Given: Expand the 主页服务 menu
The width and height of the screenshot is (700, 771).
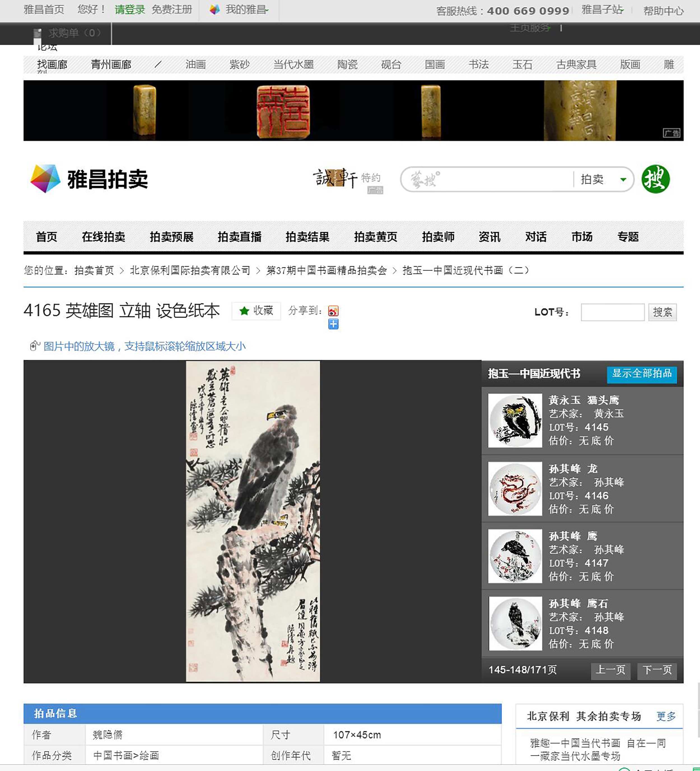Looking at the screenshot, I should point(530,28).
